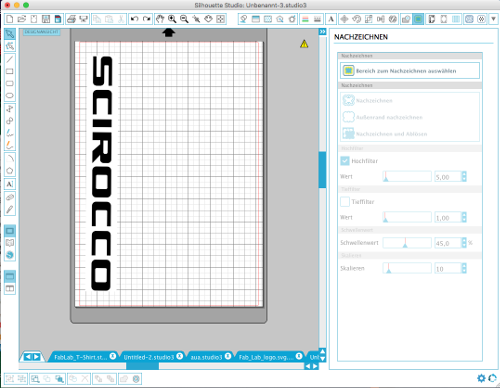
Task: Set the Skalieren slider
Action: [x=407, y=268]
